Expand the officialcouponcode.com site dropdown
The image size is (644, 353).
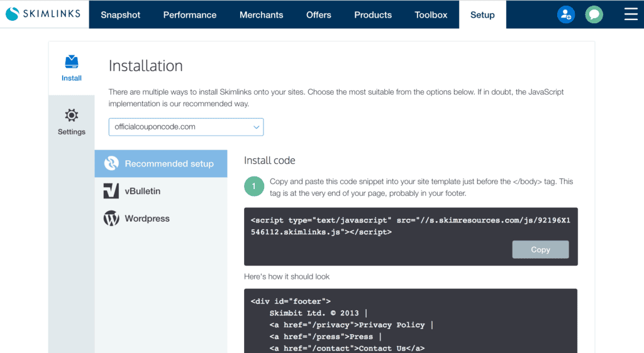click(x=186, y=127)
